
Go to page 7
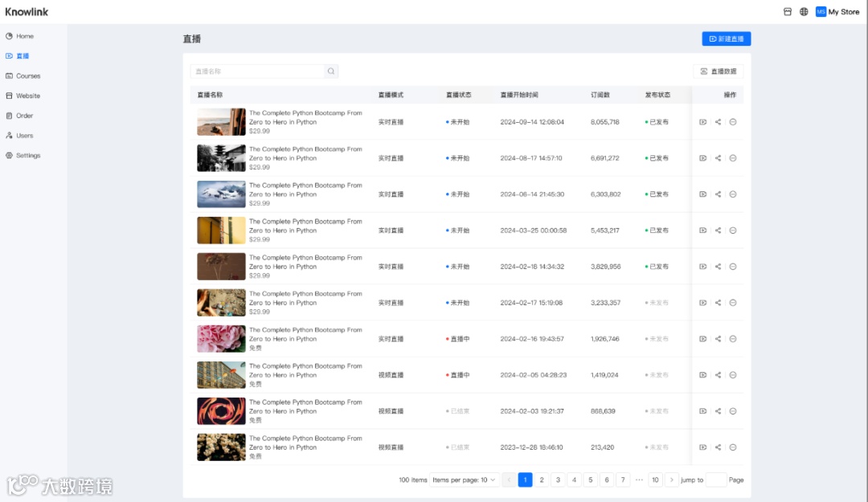(623, 480)
